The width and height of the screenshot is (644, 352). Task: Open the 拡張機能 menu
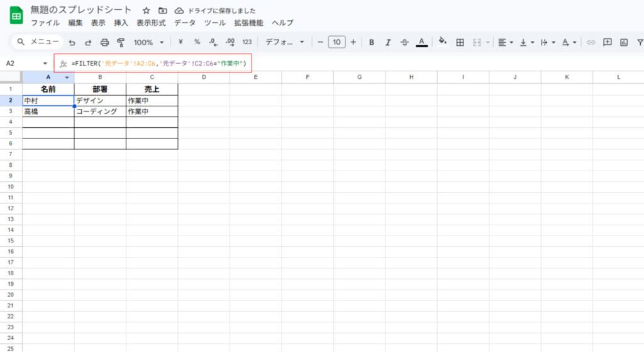click(248, 23)
